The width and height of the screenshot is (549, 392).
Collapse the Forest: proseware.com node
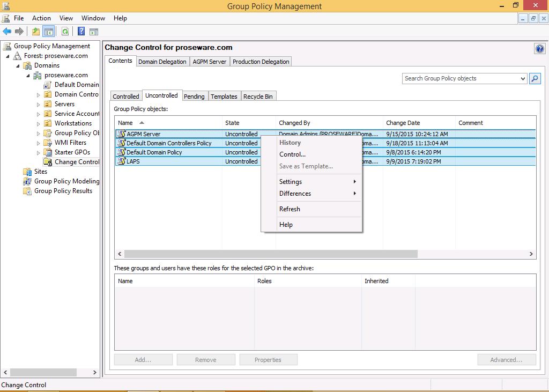pyautogui.click(x=8, y=56)
